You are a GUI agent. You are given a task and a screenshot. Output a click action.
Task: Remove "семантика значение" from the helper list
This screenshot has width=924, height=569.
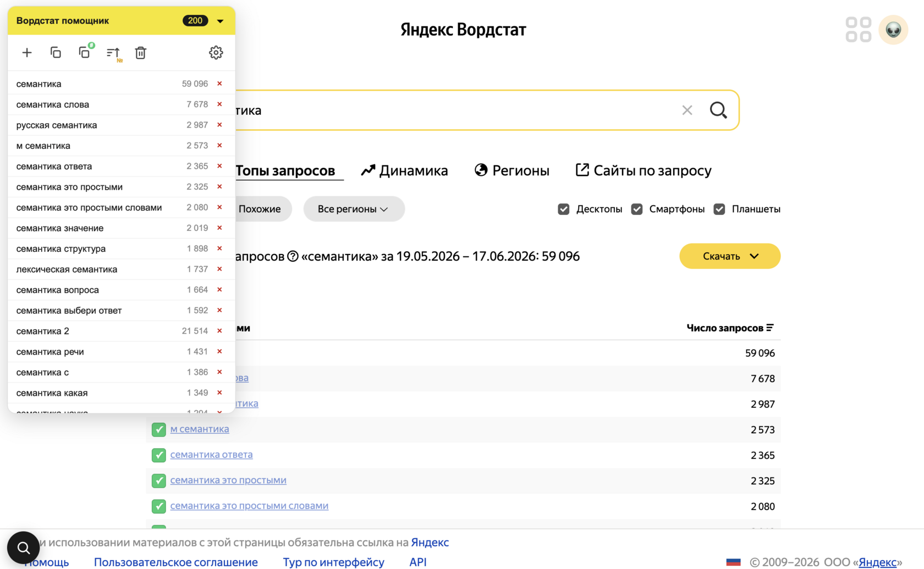point(219,228)
